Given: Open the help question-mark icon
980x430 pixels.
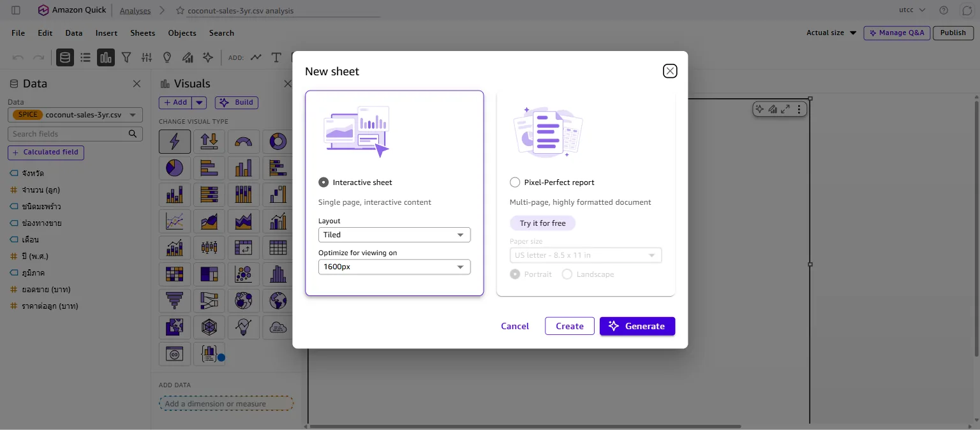Looking at the screenshot, I should (944, 10).
